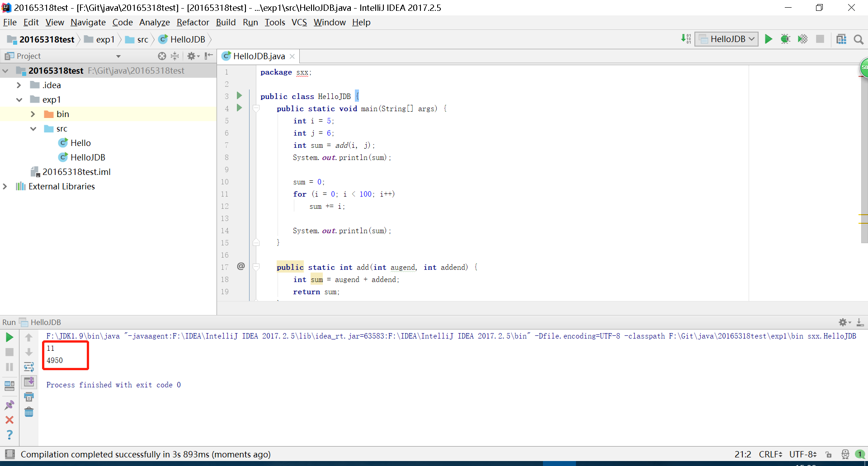Open Run panel settings gear
Viewport: 868px width, 466px height.
844,322
